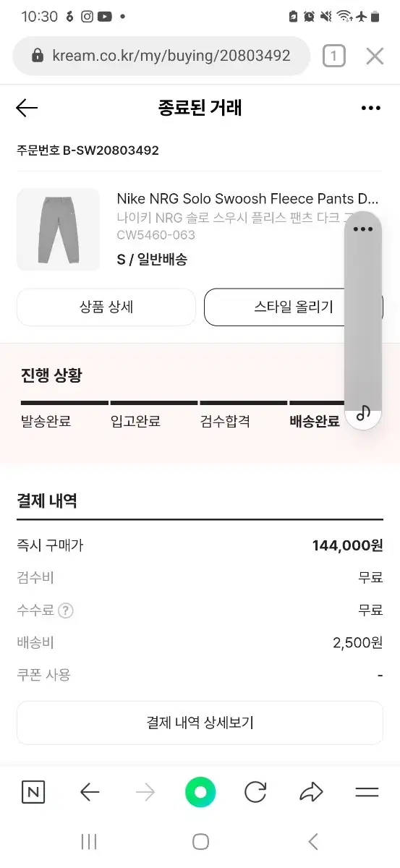Go back with browser back arrow
The image size is (400, 868).
[x=90, y=793]
